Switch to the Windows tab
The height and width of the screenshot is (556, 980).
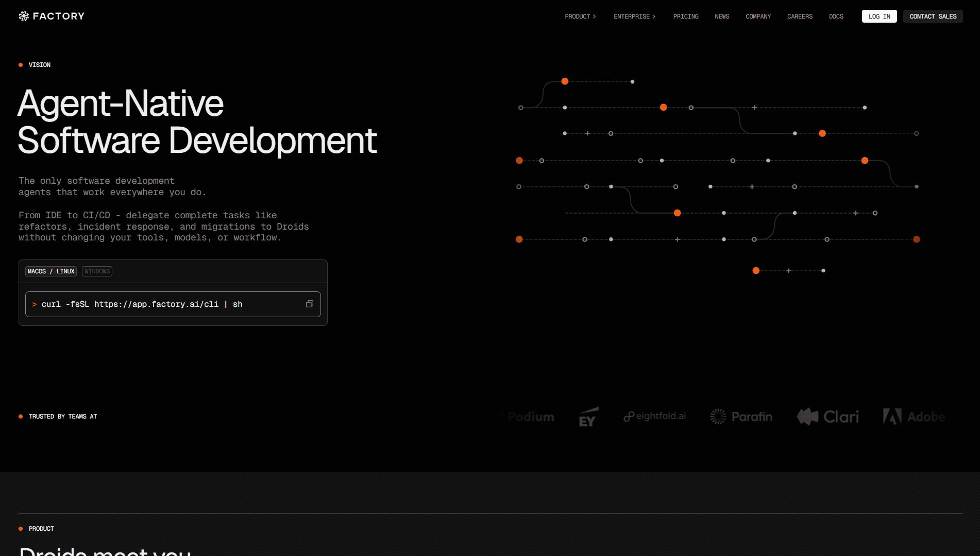point(97,271)
